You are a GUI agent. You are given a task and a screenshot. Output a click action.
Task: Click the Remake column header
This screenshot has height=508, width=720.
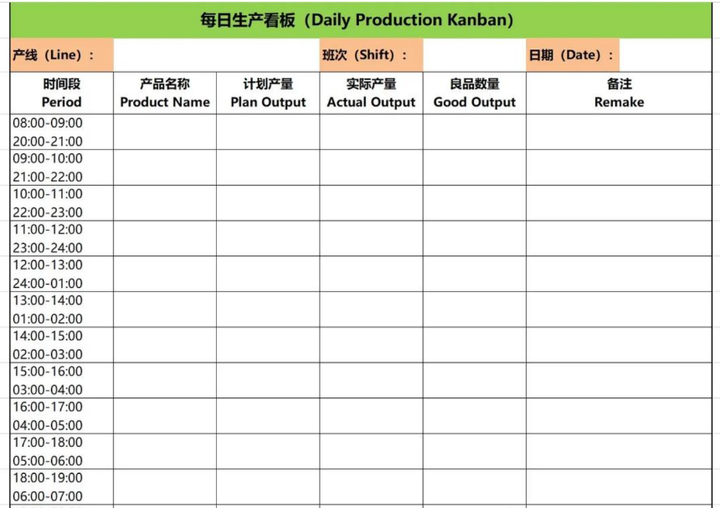coord(619,93)
